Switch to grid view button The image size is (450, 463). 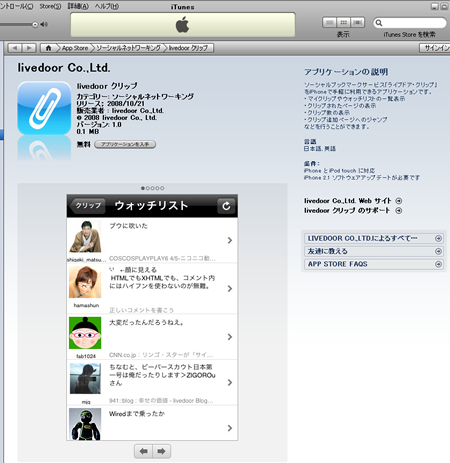point(343,22)
